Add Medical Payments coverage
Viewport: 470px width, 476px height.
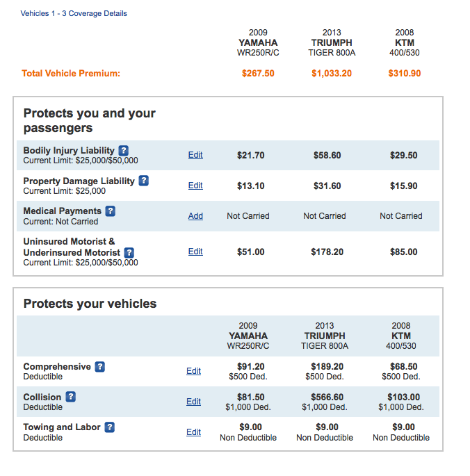[195, 216]
